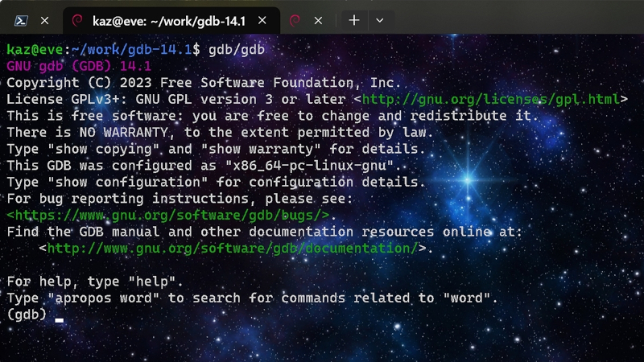Open the new-tab profile dropdown
The image size is (644, 362).
(x=380, y=21)
